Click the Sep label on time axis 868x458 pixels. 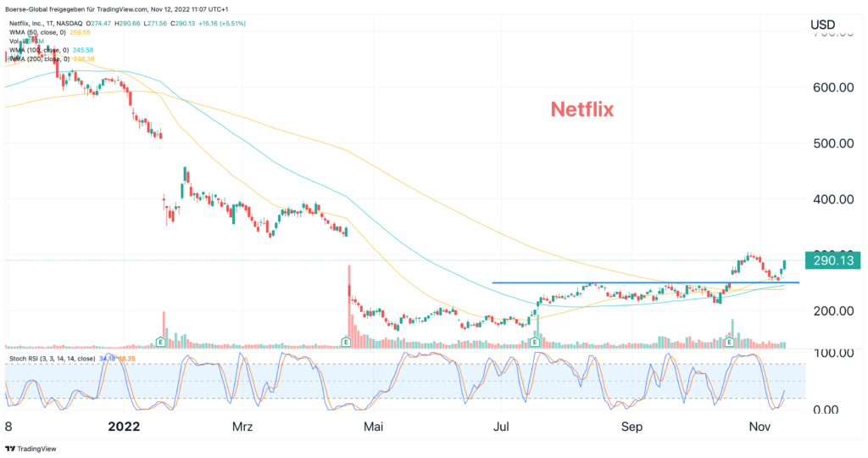[632, 427]
